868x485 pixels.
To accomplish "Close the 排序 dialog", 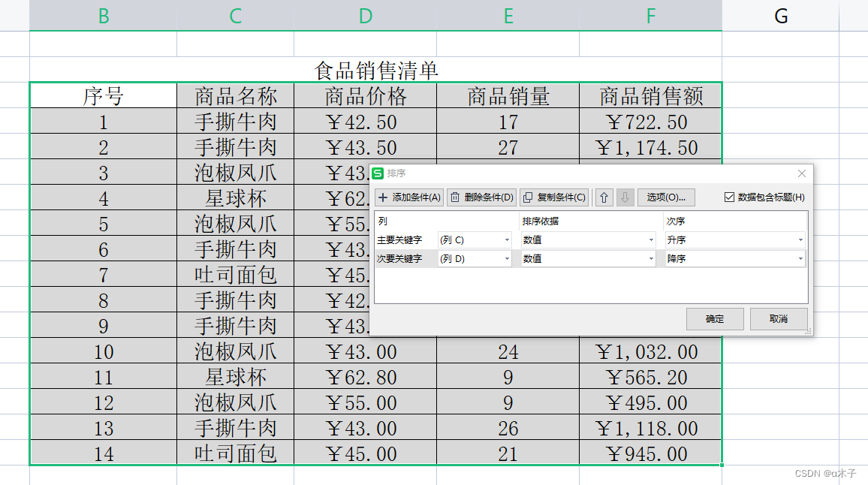I will [802, 173].
